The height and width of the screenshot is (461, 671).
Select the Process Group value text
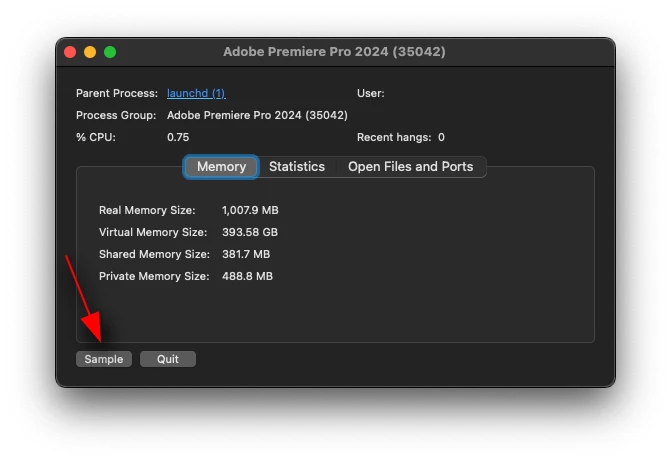[x=257, y=115]
